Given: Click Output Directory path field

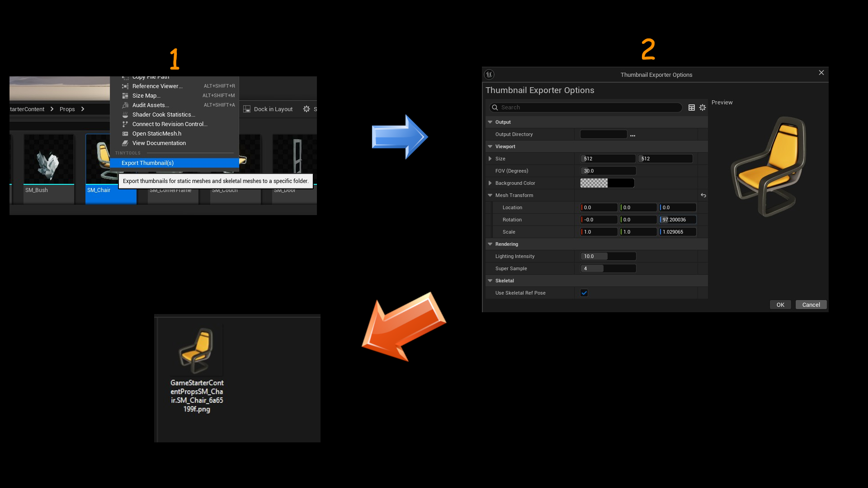Looking at the screenshot, I should tap(604, 135).
